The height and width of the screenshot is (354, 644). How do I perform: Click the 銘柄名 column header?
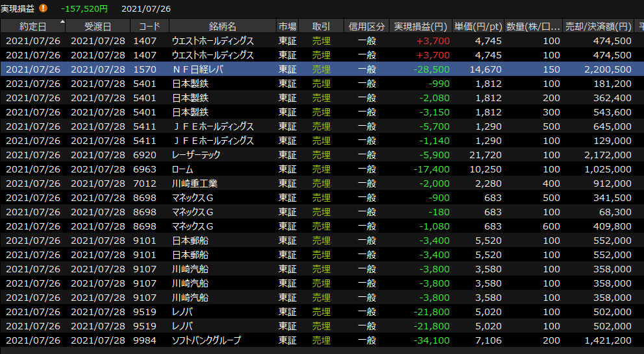click(222, 27)
